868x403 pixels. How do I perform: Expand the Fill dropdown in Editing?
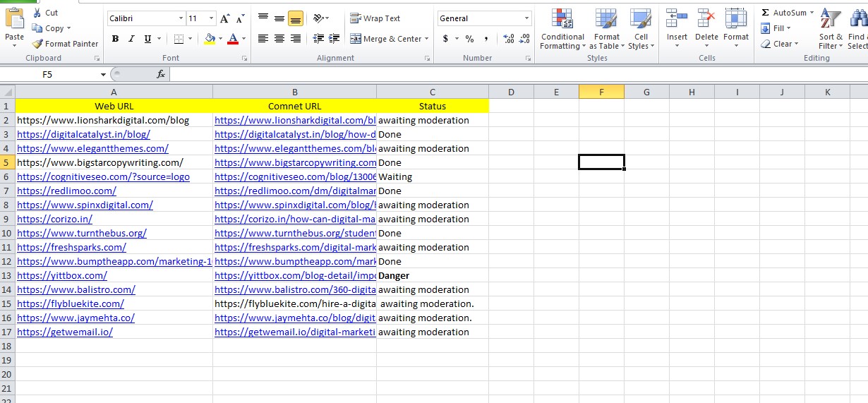(788, 28)
